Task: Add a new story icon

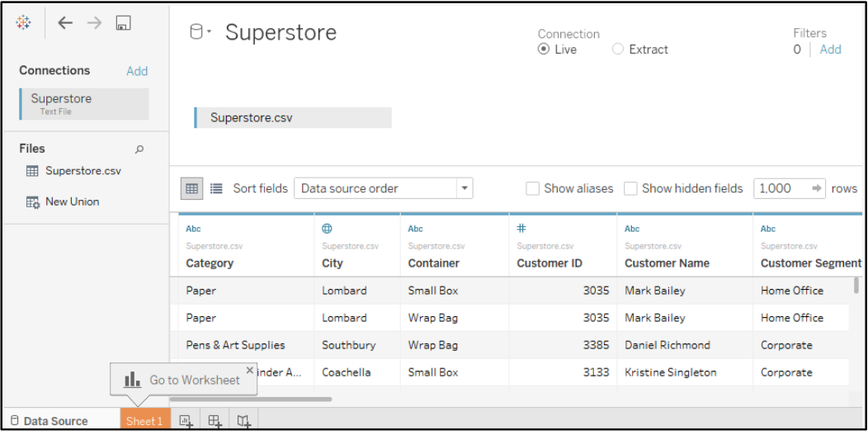Action: click(244, 421)
